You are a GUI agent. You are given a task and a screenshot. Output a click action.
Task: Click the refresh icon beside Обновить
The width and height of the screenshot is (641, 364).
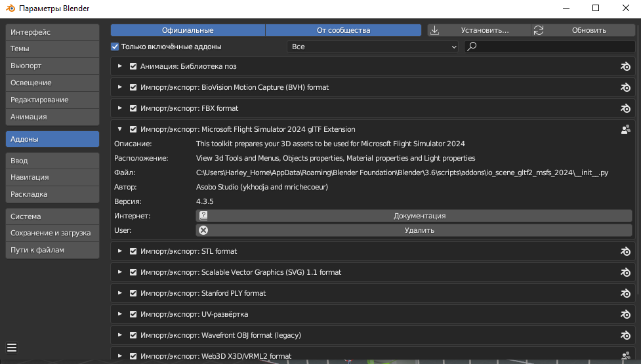point(539,30)
